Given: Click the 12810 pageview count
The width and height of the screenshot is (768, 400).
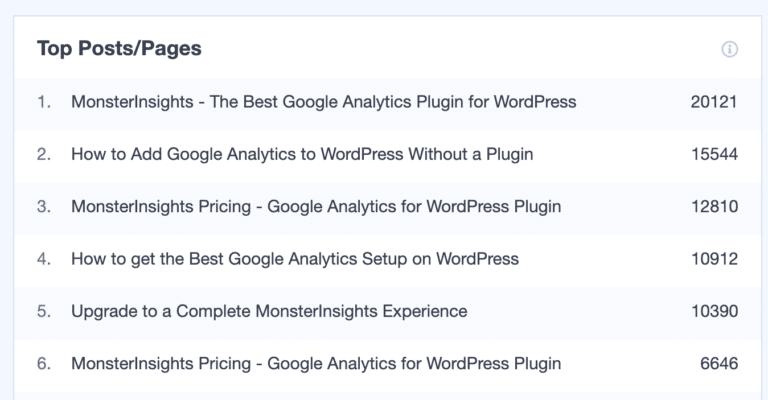Looking at the screenshot, I should pyautogui.click(x=713, y=207).
